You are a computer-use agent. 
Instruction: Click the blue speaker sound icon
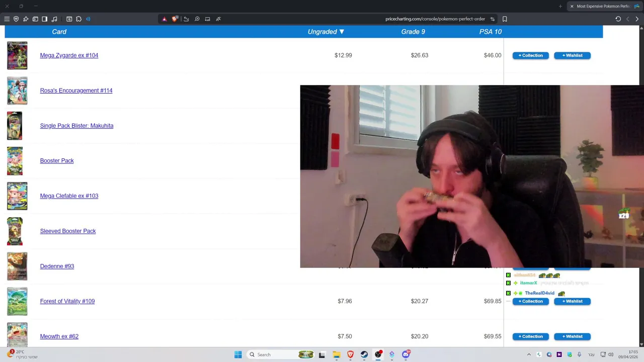tap(88, 19)
